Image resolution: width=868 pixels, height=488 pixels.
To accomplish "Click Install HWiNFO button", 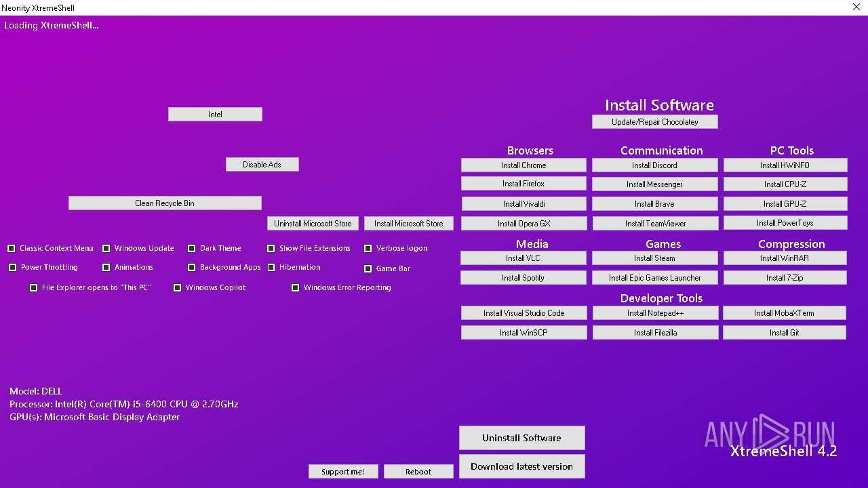I will [x=785, y=165].
